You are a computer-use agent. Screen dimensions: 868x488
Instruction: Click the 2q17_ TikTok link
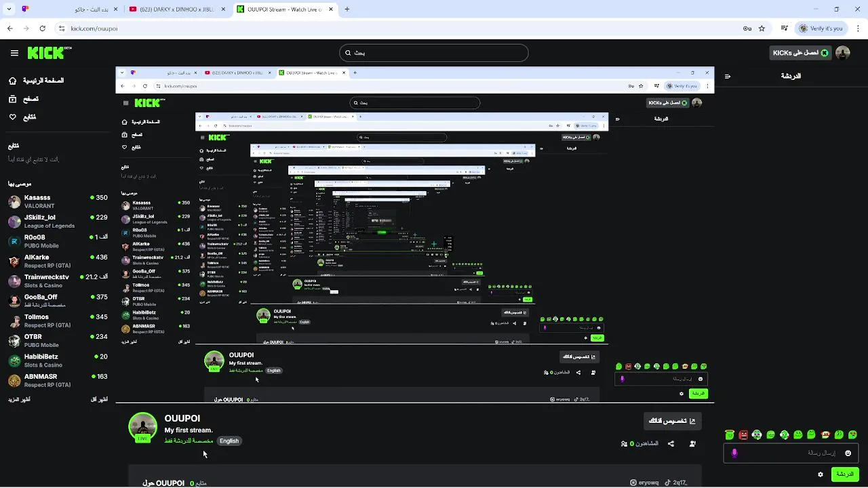point(675,483)
